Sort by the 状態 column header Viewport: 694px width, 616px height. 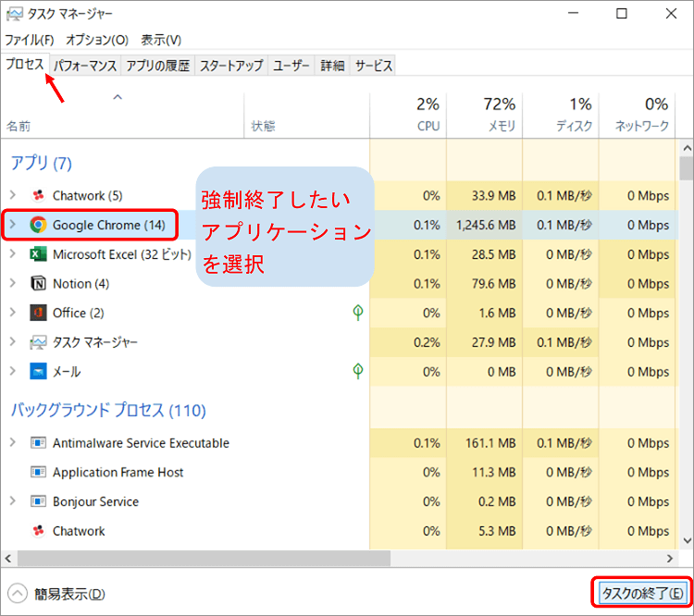(x=306, y=116)
